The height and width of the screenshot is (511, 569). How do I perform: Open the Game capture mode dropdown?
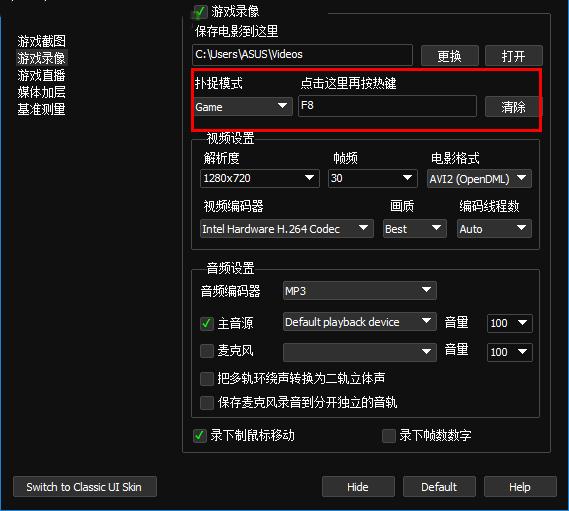[x=243, y=107]
